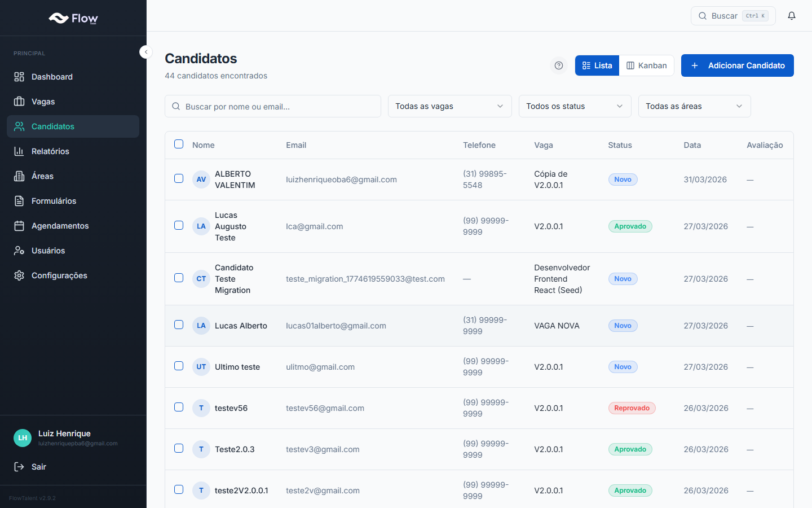Expand the Todas as vagas dropdown
This screenshot has width=812, height=508.
click(x=449, y=106)
